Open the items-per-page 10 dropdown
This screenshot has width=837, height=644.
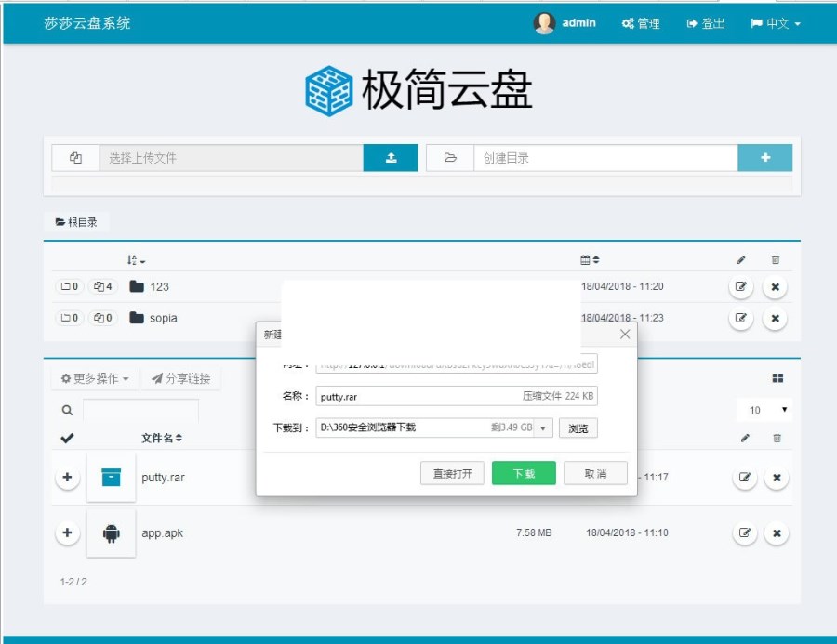[764, 410]
